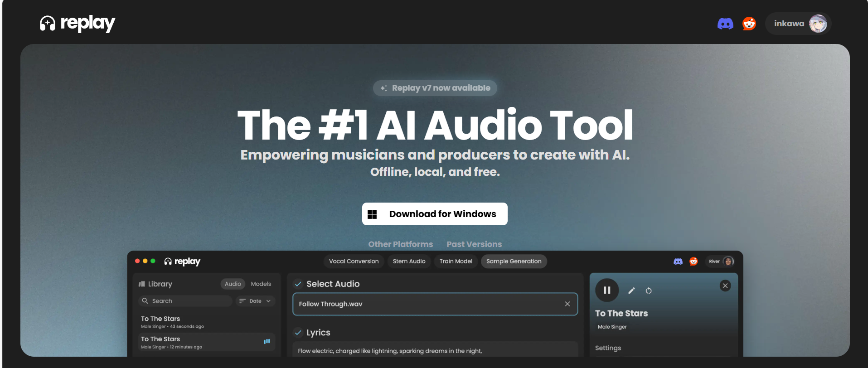Viewport: 868px width, 368px height.
Task: Switch to the Train Model tab
Action: click(x=456, y=261)
